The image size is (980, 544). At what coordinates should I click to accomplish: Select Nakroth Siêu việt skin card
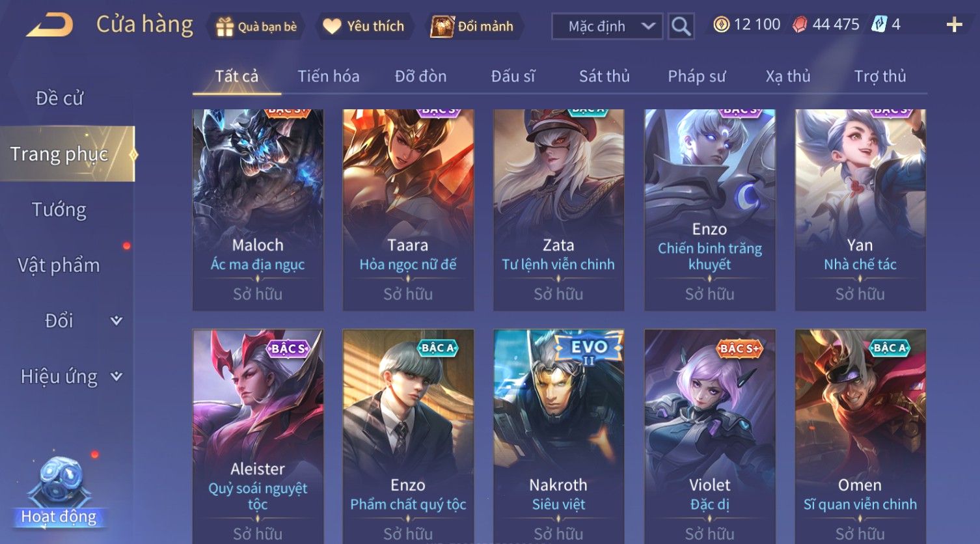pos(558,436)
